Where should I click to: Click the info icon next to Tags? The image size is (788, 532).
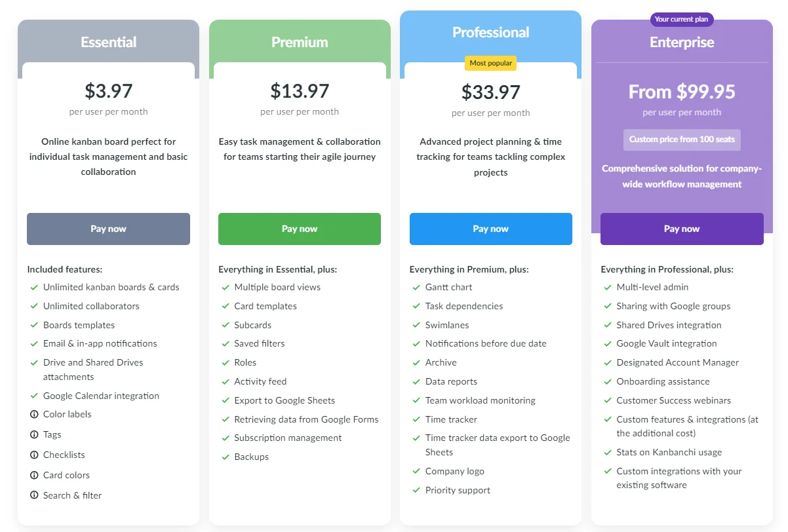(34, 435)
